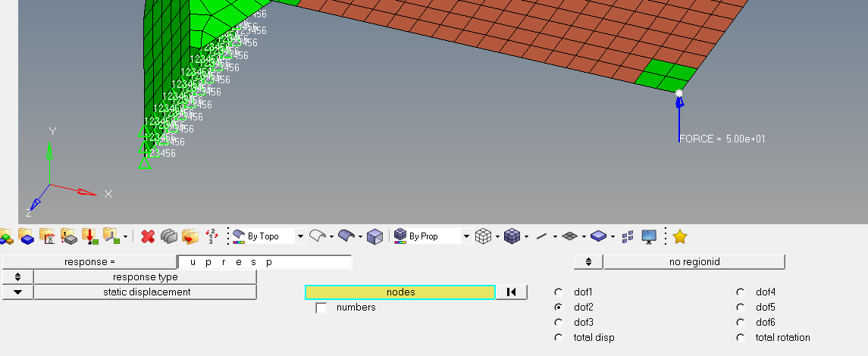Click the highlighted node at plate corner

tap(679, 94)
